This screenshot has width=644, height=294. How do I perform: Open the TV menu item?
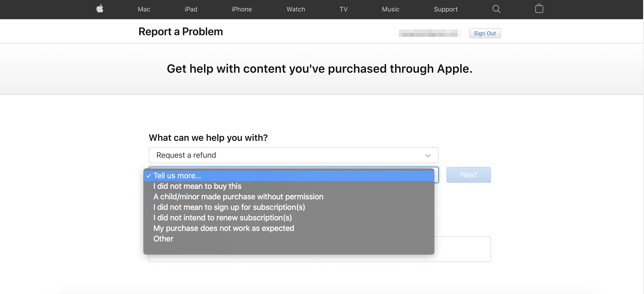(x=343, y=9)
